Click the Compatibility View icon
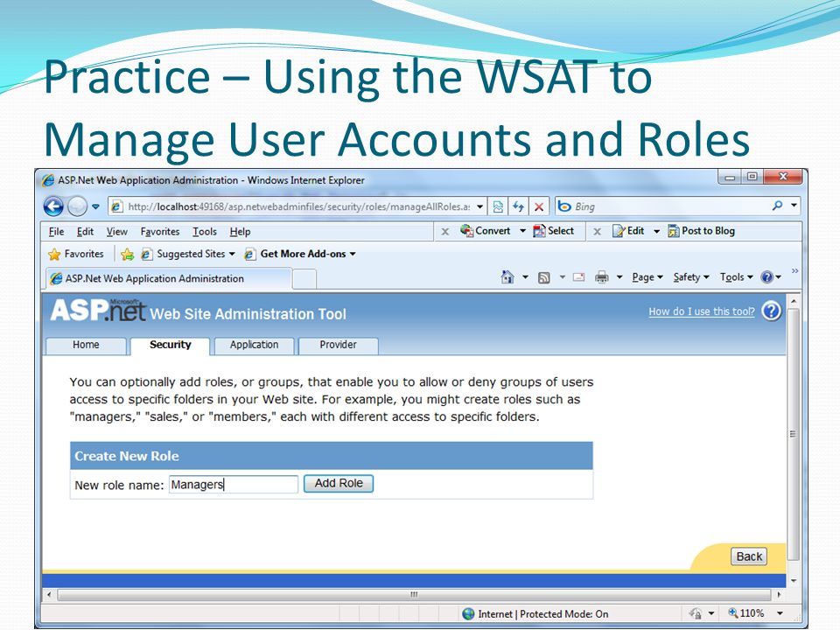Viewport: 840px width, 630px height. click(498, 206)
